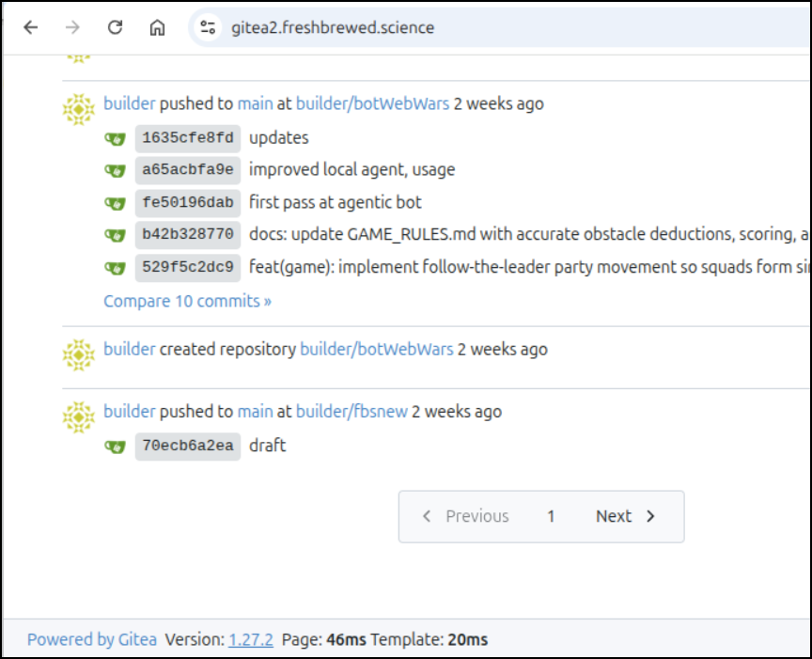Open commit 70ecb6a2ea draft

click(x=188, y=446)
